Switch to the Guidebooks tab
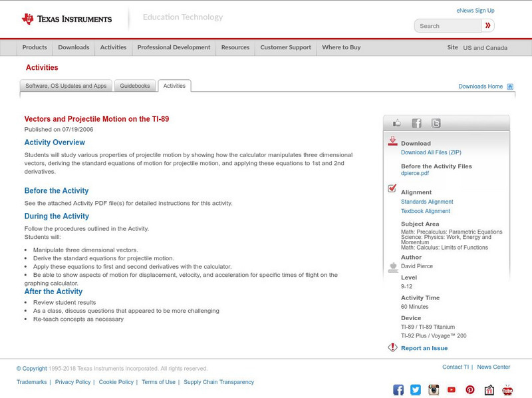Screen dimensions: 532x398 135,86
